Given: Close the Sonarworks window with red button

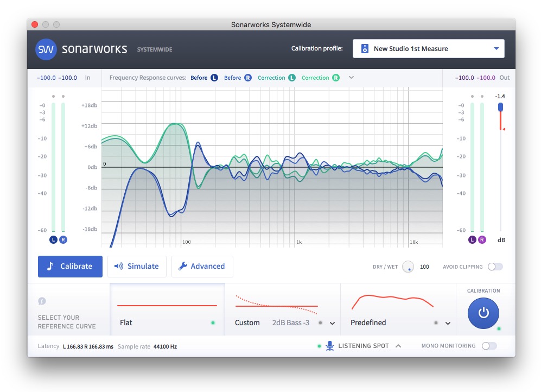Looking at the screenshot, I should pyautogui.click(x=35, y=24).
